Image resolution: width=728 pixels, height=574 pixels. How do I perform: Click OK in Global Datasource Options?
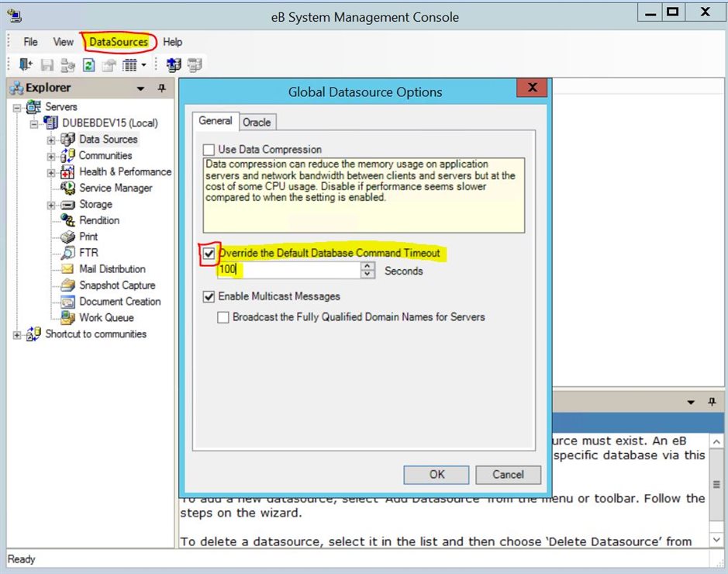tap(436, 474)
